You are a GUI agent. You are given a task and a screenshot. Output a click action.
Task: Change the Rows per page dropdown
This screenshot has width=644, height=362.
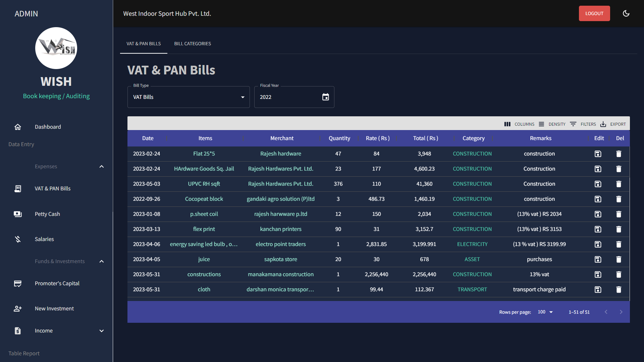(545, 312)
